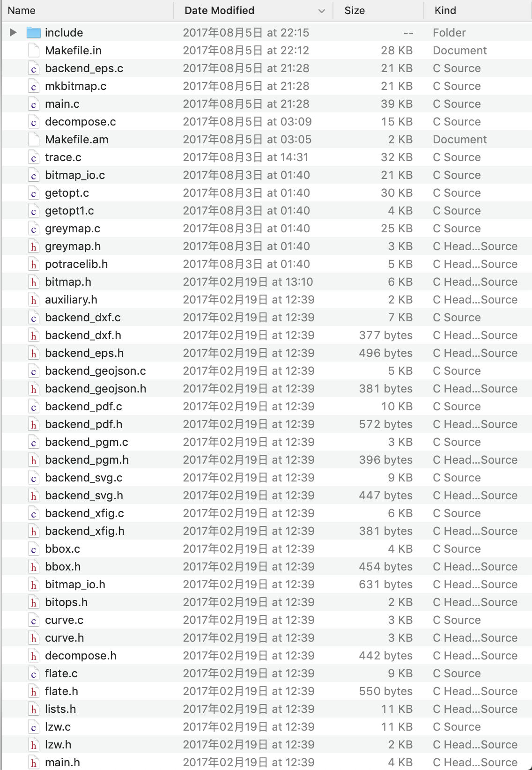Click the 39 KB size of main.c
This screenshot has height=770, width=532.
click(396, 104)
